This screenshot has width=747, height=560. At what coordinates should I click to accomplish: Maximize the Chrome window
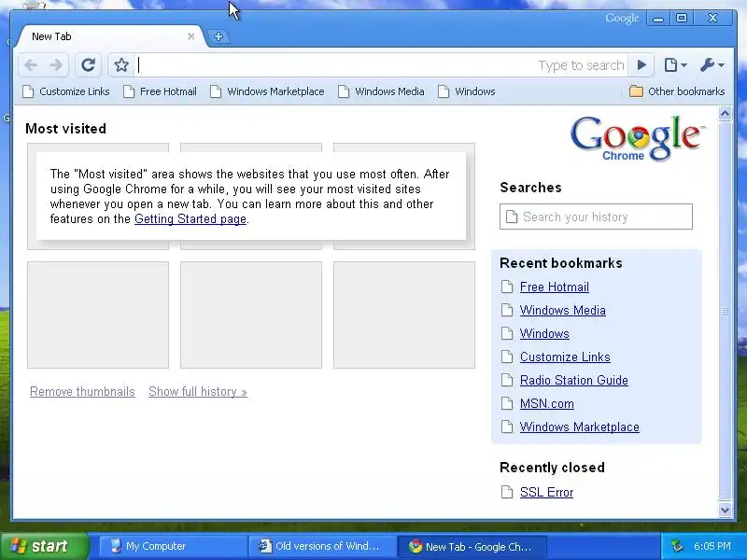point(682,18)
